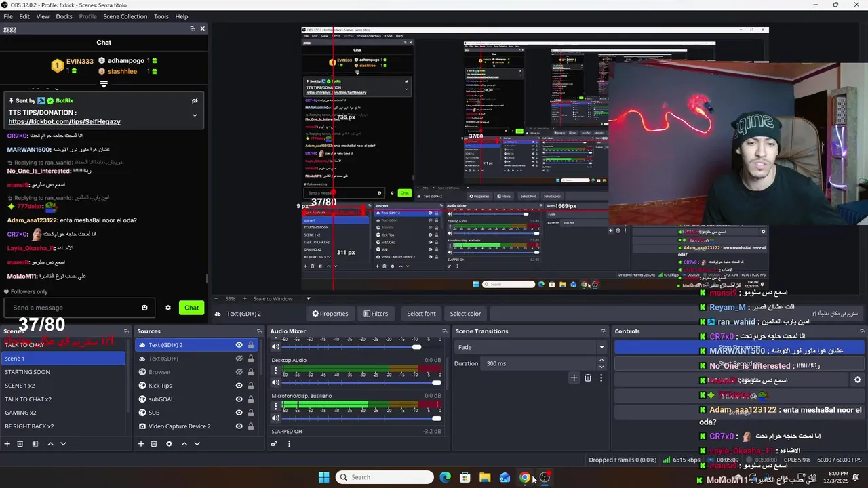
Task: Click the Select color button
Action: 465,314
